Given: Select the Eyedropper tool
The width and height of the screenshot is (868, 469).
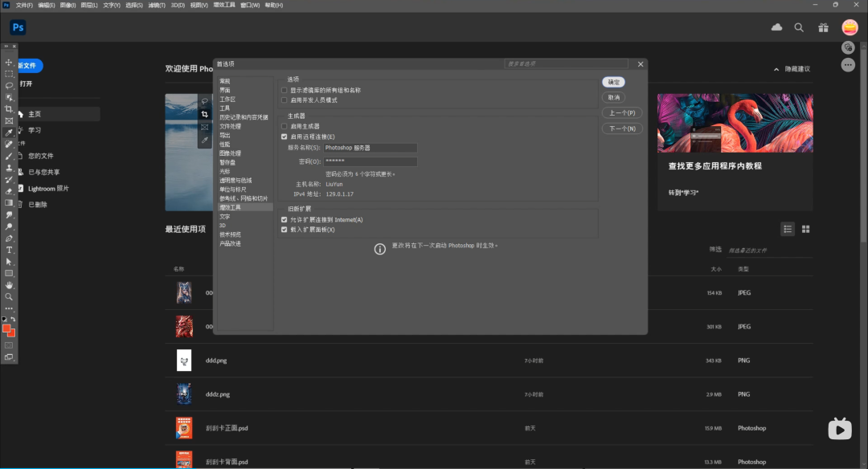Looking at the screenshot, I should (x=9, y=133).
